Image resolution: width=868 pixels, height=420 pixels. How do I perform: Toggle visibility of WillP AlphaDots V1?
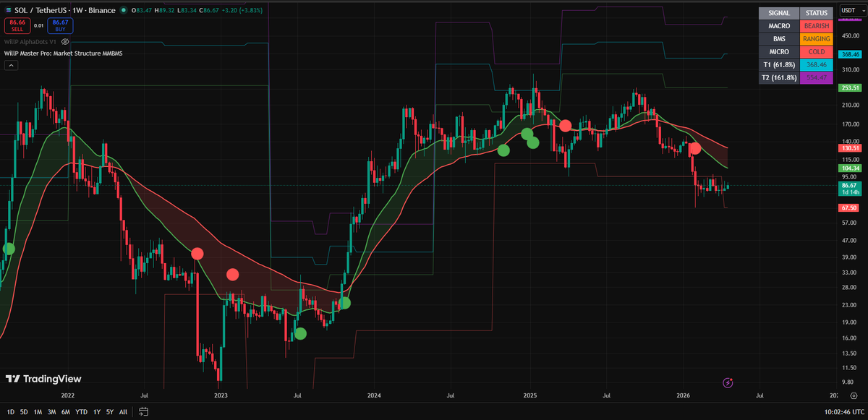tap(65, 43)
